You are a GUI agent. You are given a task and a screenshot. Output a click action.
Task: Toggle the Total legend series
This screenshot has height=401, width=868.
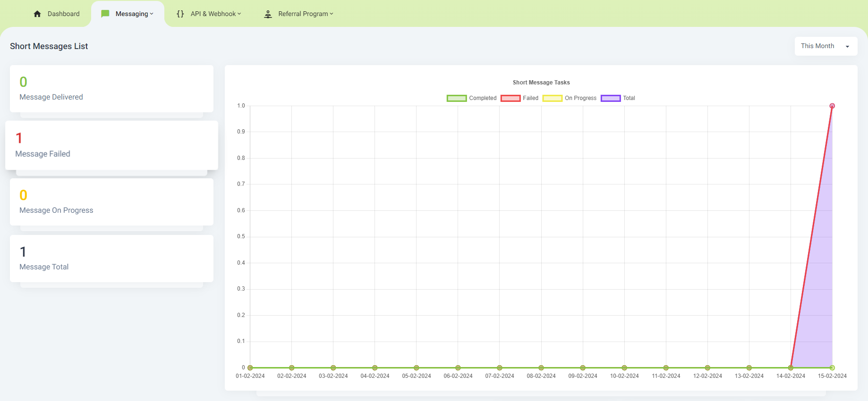click(x=618, y=98)
